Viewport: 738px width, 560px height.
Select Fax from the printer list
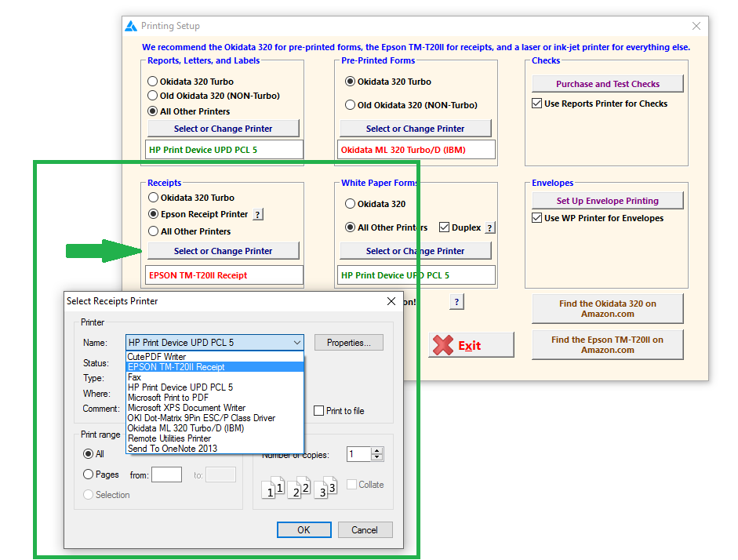click(x=215, y=377)
